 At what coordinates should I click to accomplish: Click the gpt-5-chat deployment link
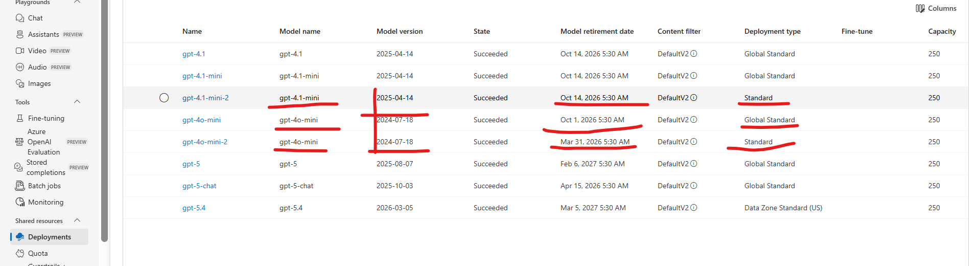[199, 186]
